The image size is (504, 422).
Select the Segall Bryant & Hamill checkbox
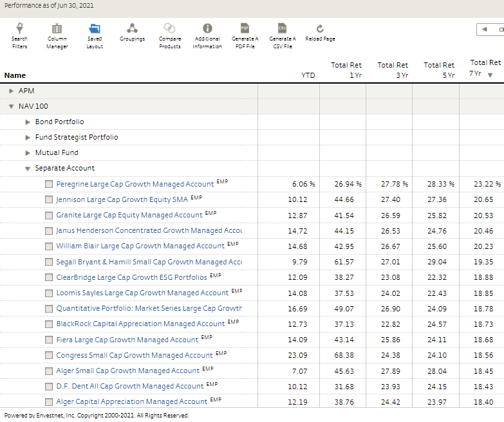pyautogui.click(x=49, y=262)
